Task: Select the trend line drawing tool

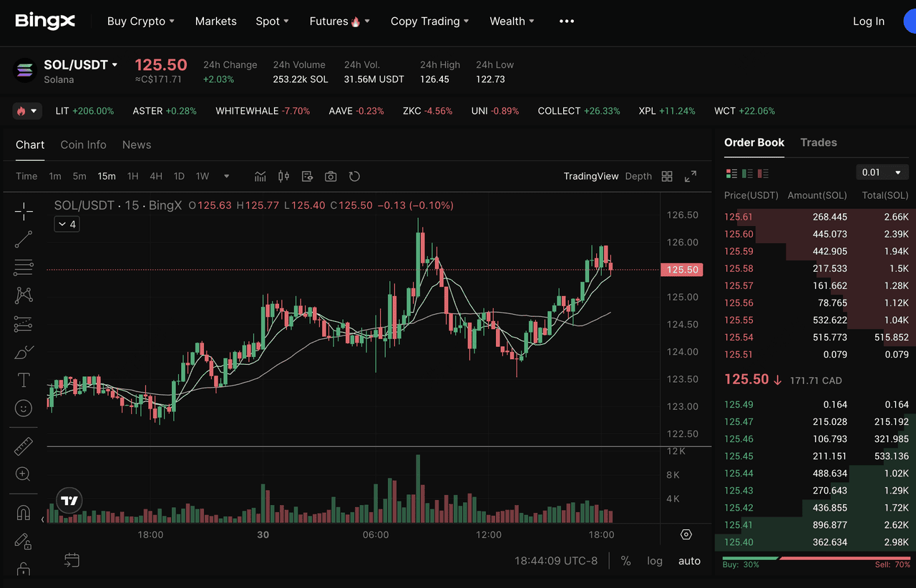Action: click(x=24, y=239)
